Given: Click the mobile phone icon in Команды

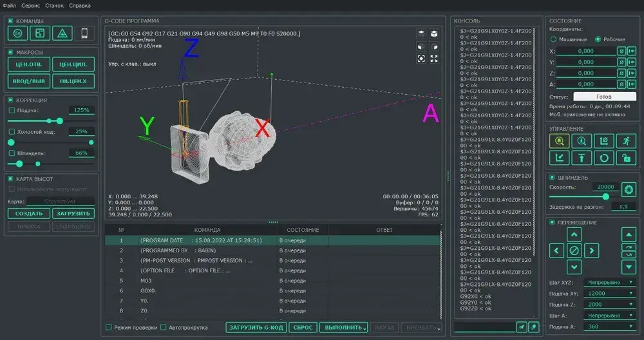Looking at the screenshot, I should (84, 33).
